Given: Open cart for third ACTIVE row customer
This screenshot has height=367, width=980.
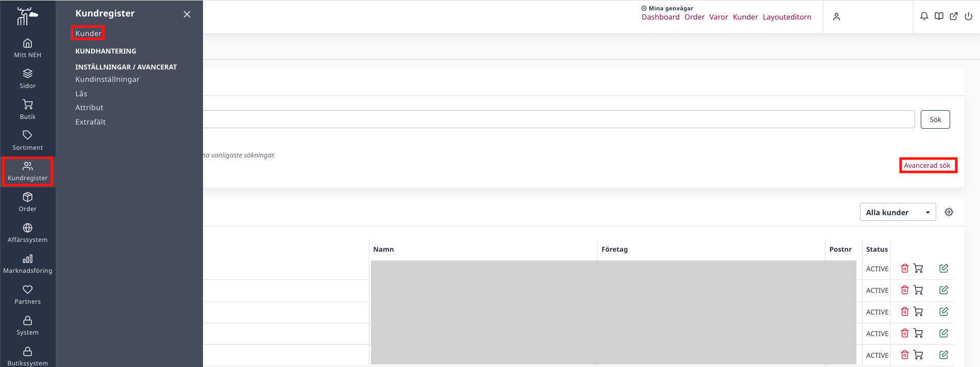Looking at the screenshot, I should [x=918, y=311].
